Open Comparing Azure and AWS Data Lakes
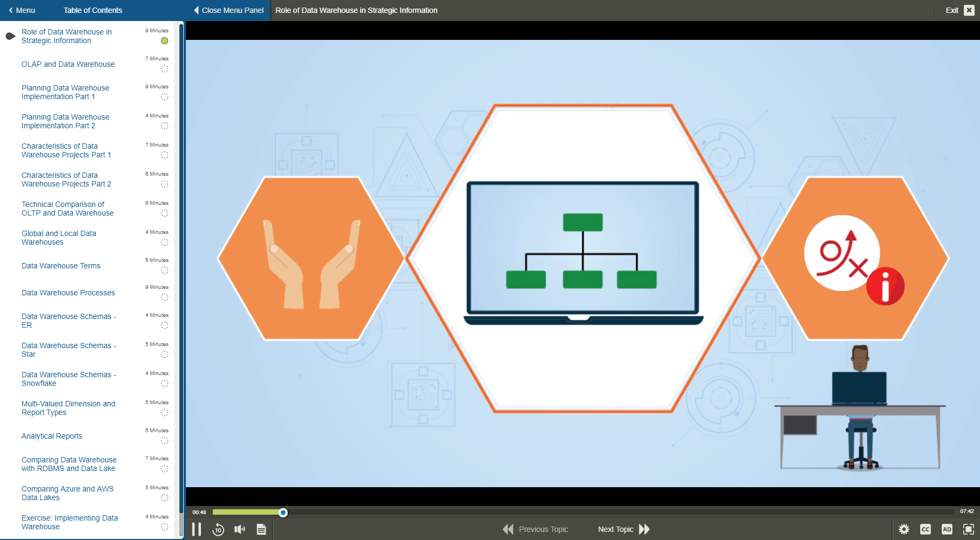 tap(67, 493)
